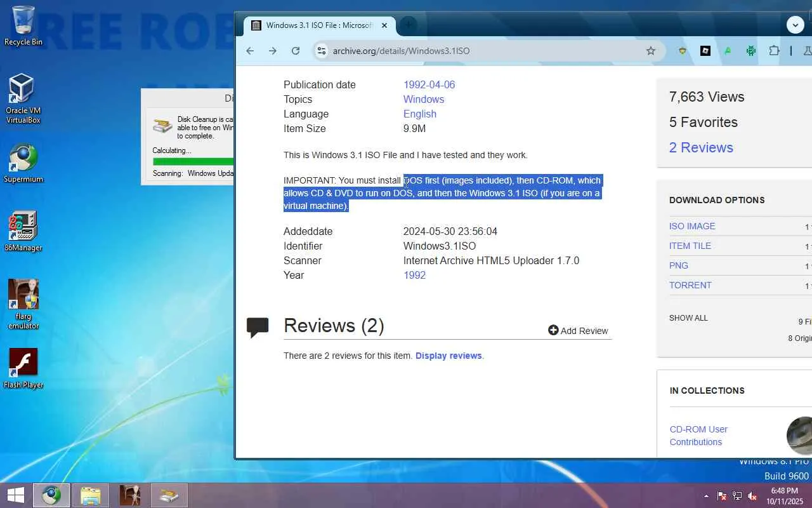Image resolution: width=812 pixels, height=508 pixels.
Task: Click the Identifier value Windows3.1ISO
Action: [440, 246]
